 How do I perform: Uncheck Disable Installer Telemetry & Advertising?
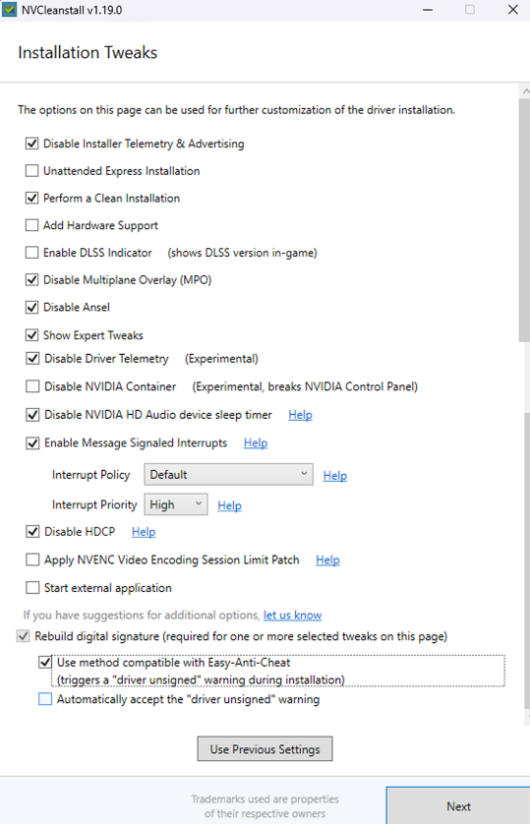tap(32, 143)
